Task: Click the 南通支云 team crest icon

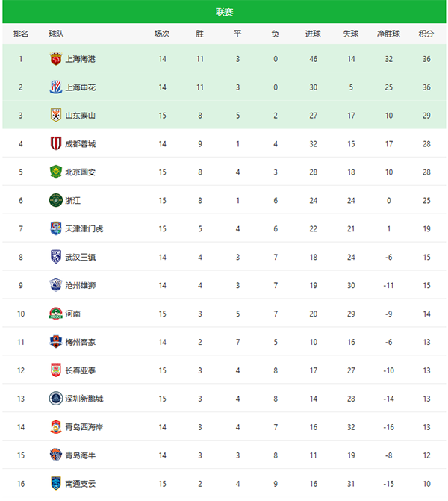Action: coord(55,483)
